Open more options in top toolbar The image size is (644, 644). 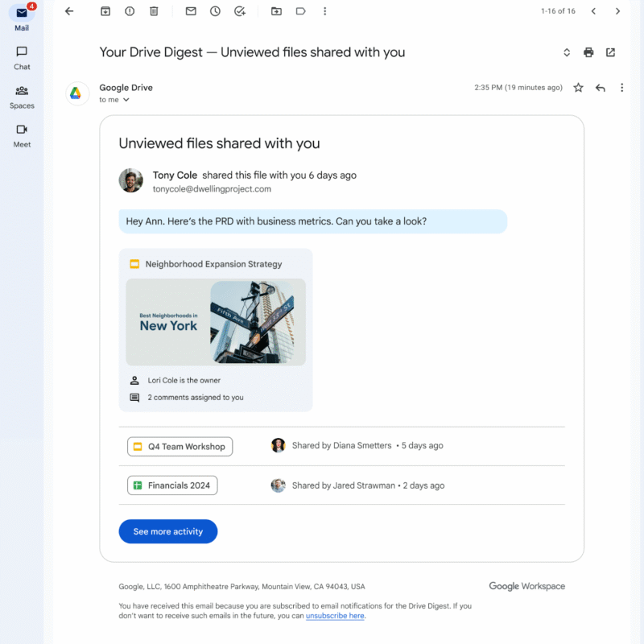tap(324, 11)
